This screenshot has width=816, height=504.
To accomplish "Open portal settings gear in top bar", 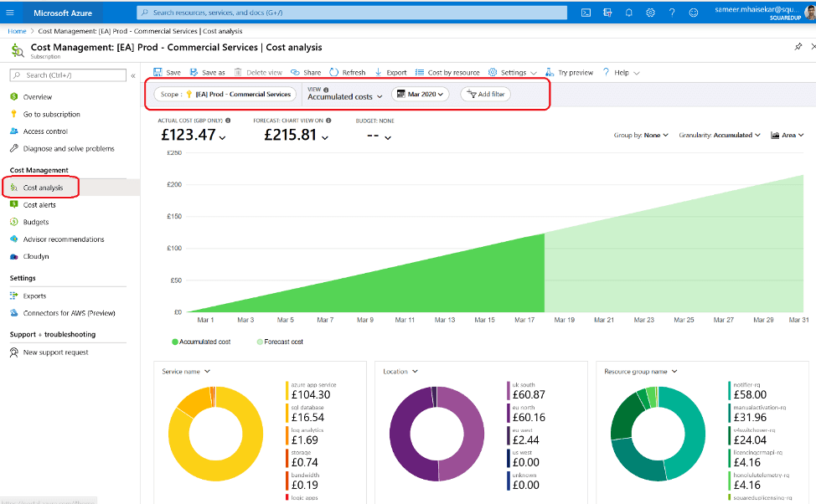I will coord(650,13).
